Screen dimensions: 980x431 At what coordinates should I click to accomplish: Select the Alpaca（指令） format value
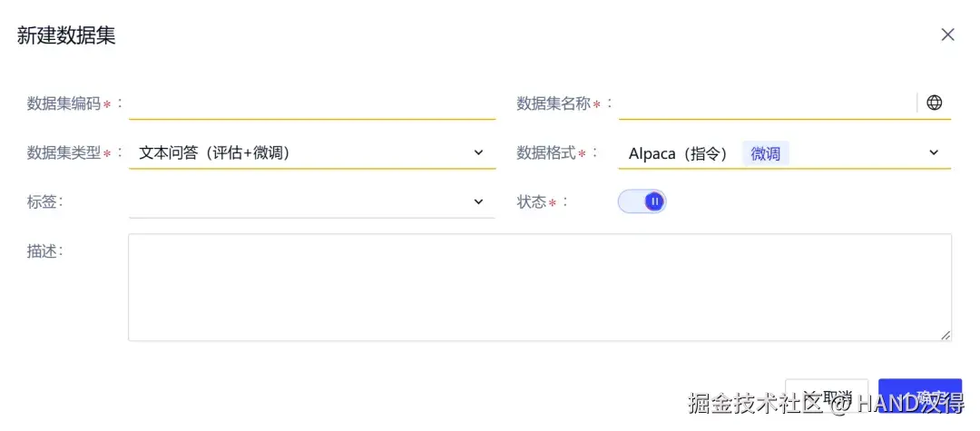coord(678,153)
